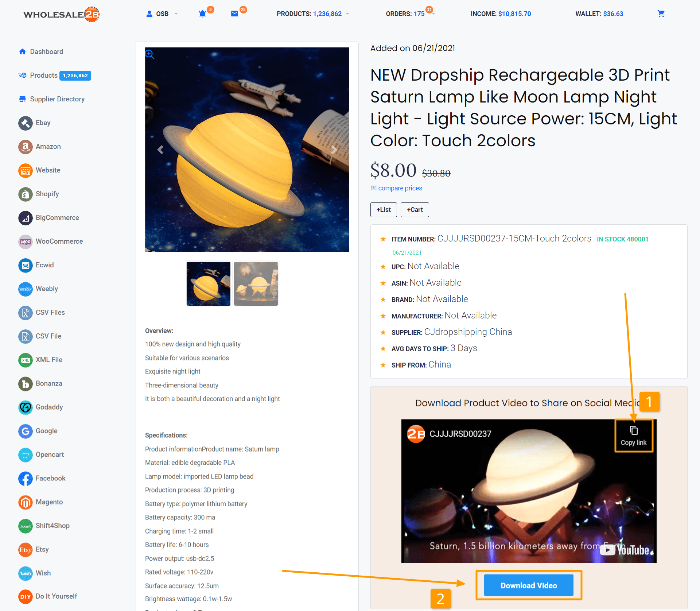Click the Amazon sidebar icon
Viewport: 700px width, 611px height.
26,147
